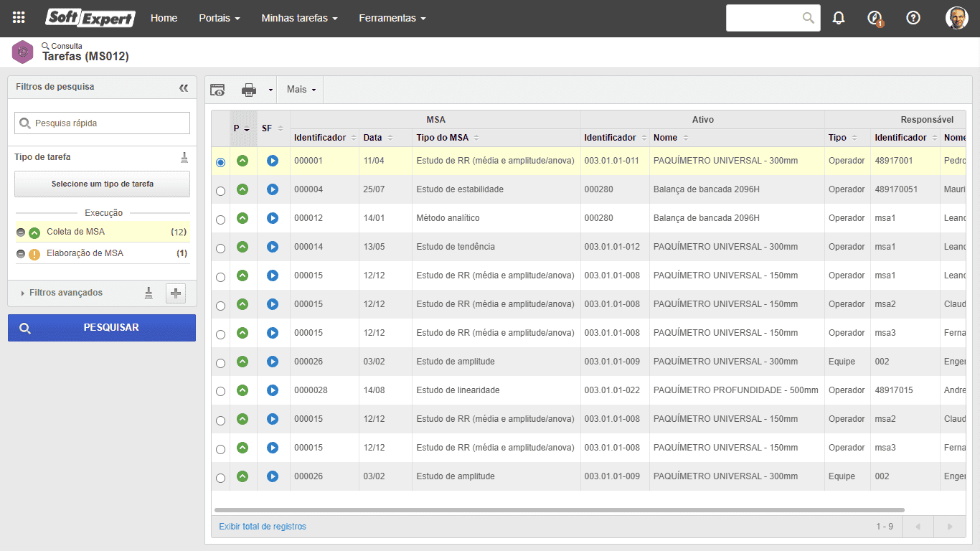Click the PESQUISAR button

click(102, 328)
